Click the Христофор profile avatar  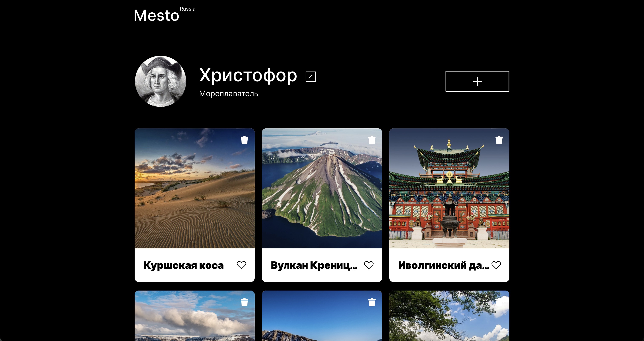click(160, 81)
